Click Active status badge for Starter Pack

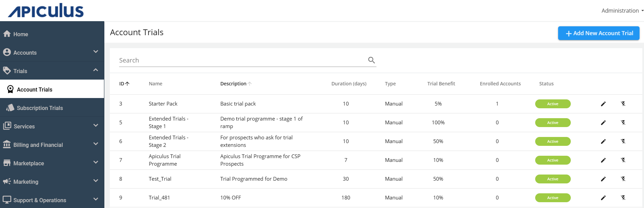click(x=553, y=104)
